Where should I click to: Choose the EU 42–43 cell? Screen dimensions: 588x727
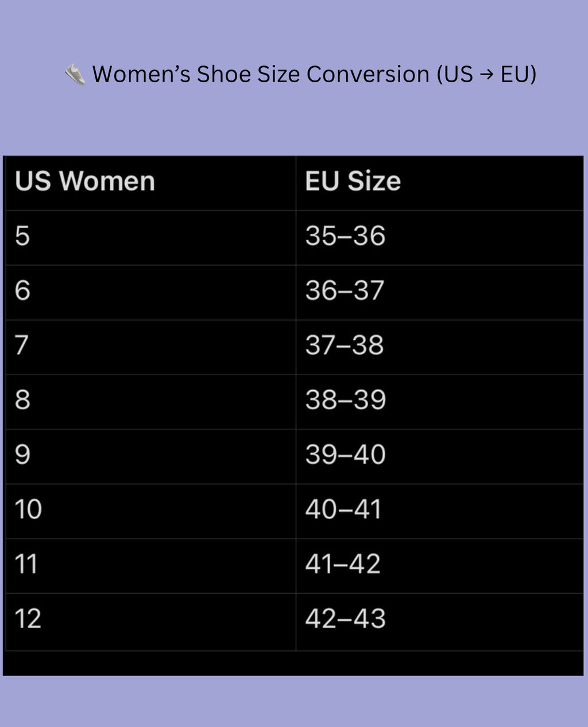click(345, 619)
